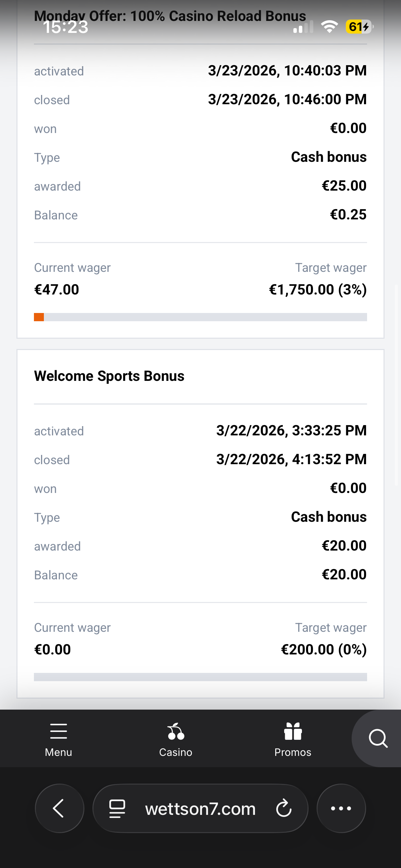The width and height of the screenshot is (401, 868).
Task: Go back with the browser back arrow
Action: [59, 808]
